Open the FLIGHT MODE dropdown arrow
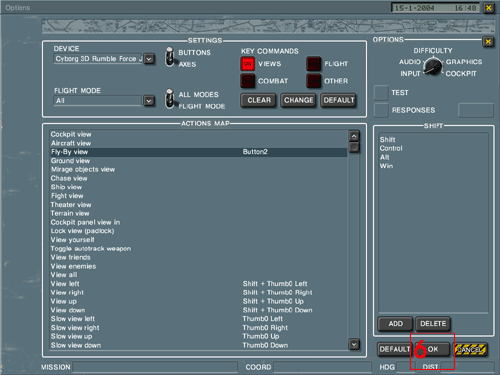 point(149,101)
